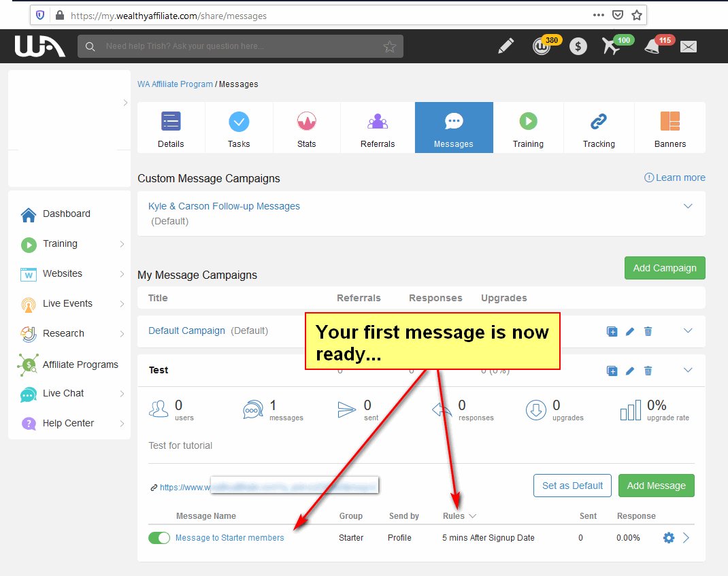Image resolution: width=728 pixels, height=576 pixels.
Task: Set the Test campaign as Default
Action: pyautogui.click(x=572, y=486)
